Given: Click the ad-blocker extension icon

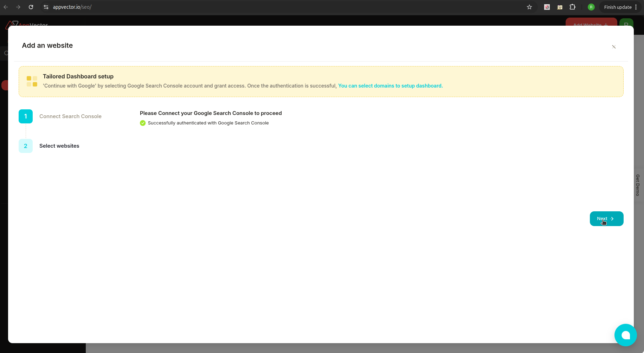Looking at the screenshot, I should point(547,7).
